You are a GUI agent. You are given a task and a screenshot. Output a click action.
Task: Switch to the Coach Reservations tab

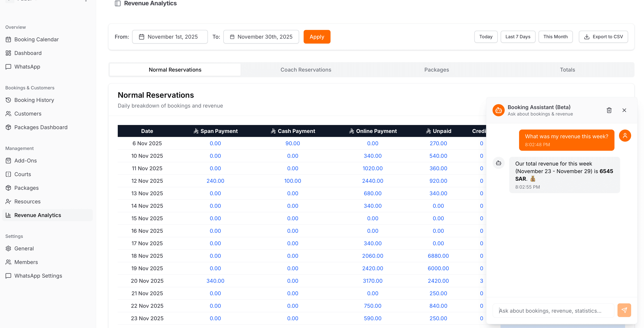tap(306, 70)
